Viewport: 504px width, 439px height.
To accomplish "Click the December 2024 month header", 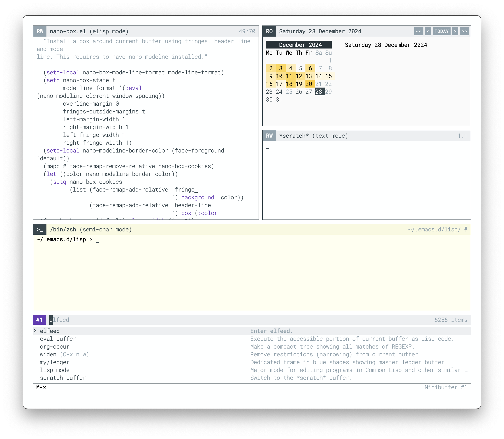I will click(299, 45).
